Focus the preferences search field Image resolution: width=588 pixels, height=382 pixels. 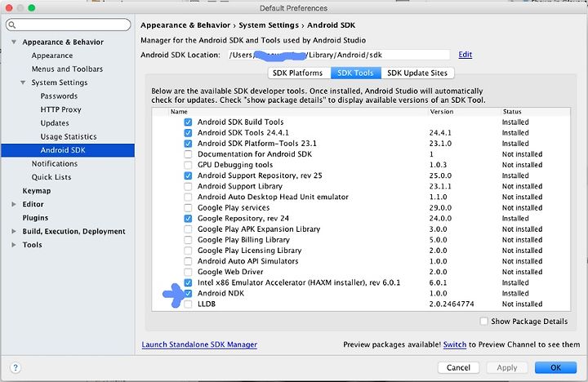click(x=69, y=25)
